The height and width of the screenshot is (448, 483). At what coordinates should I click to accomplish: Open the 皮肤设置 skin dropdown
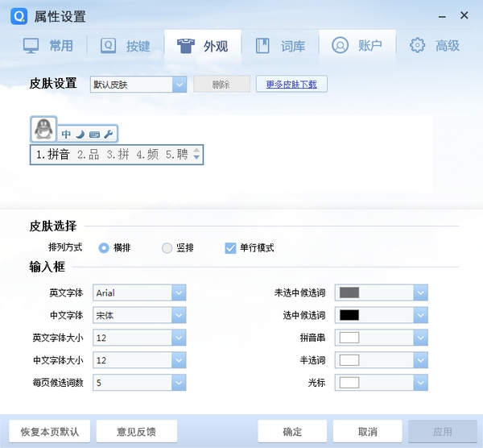179,85
